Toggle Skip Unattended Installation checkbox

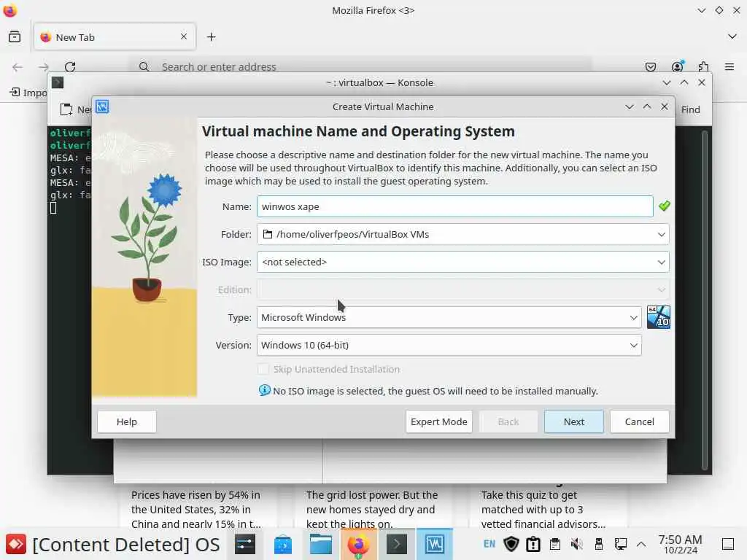(x=263, y=369)
